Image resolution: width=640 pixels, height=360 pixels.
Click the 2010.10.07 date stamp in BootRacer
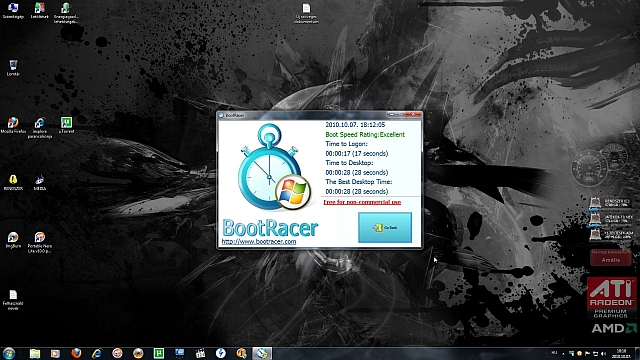pos(355,124)
